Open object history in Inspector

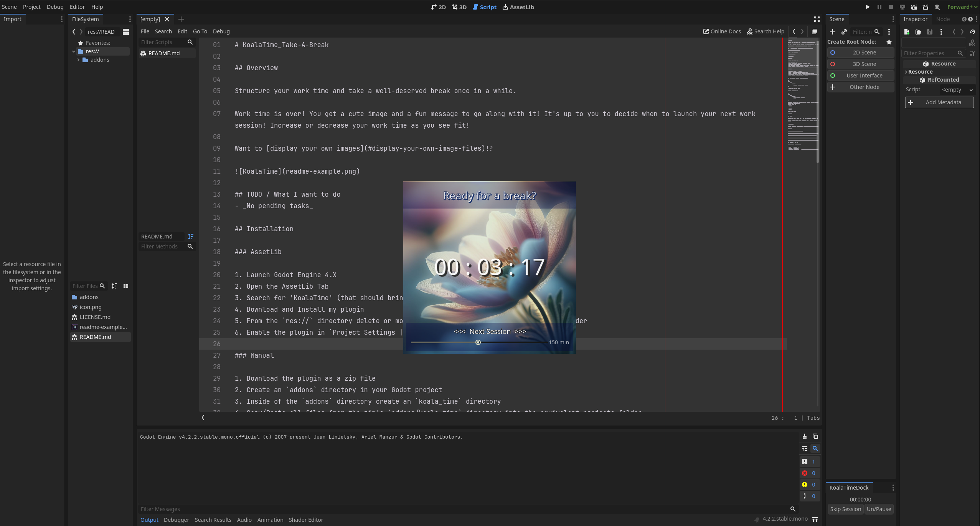coord(972,32)
